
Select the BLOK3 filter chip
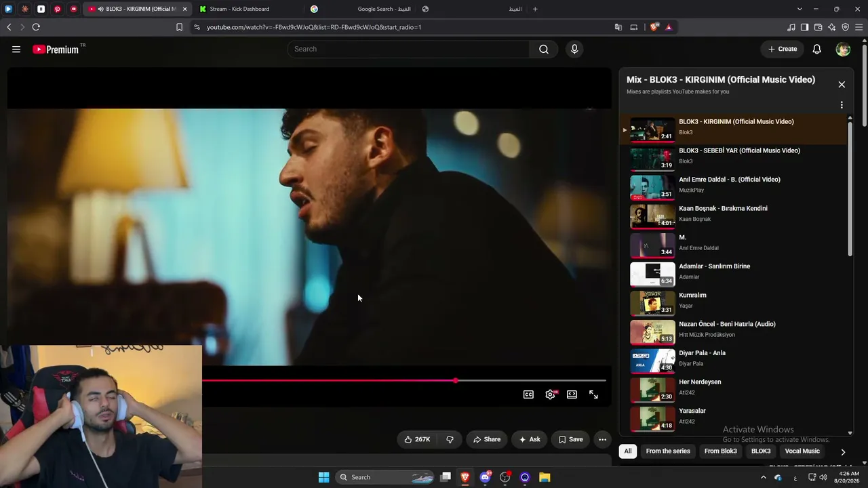point(761,451)
